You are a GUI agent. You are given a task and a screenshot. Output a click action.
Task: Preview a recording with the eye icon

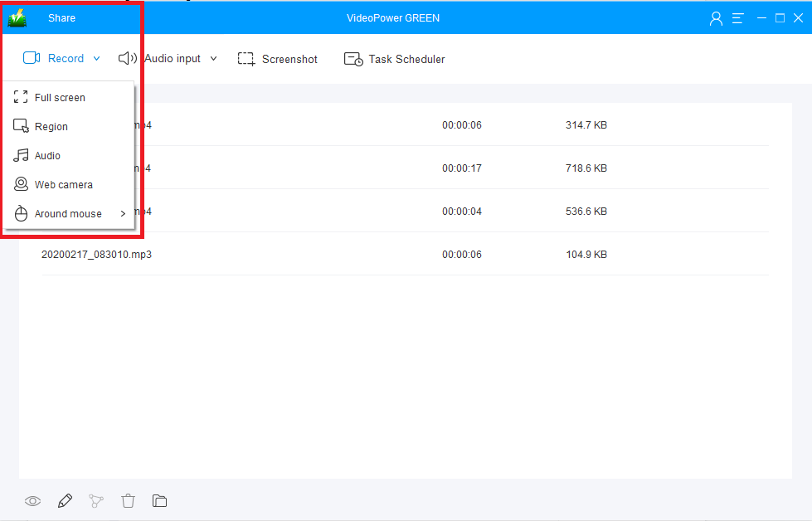pyautogui.click(x=32, y=501)
